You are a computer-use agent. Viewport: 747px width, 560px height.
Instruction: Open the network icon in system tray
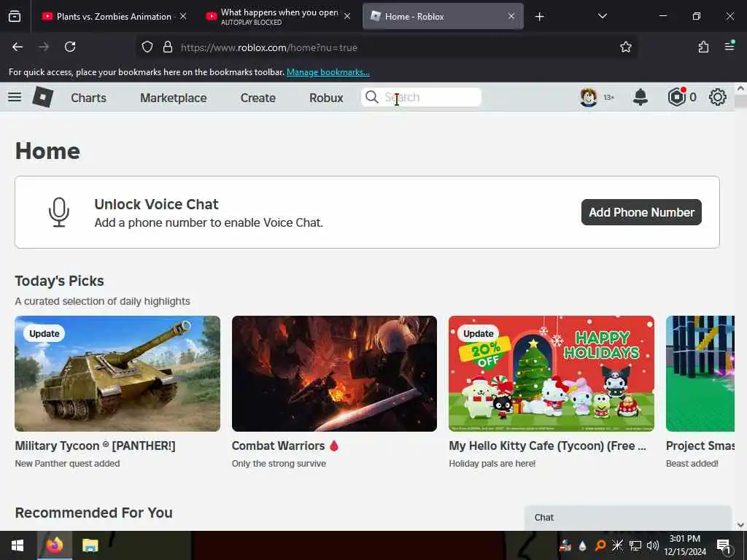635,545
